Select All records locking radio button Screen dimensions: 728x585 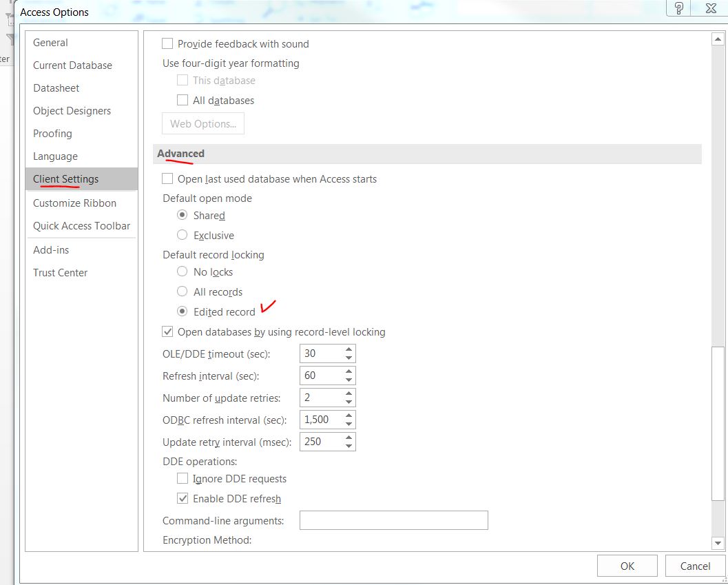tap(183, 291)
